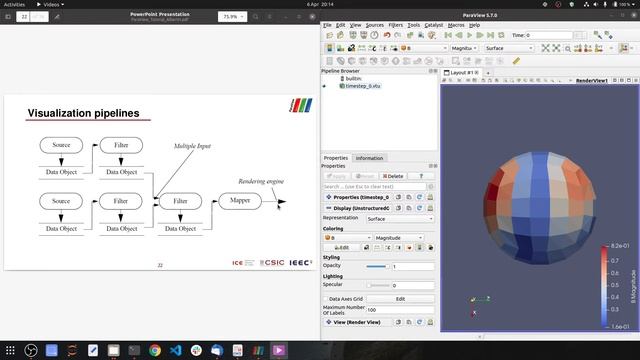The image size is (640, 360).
Task: Adjust the Opacity slider
Action: [x=378, y=267]
